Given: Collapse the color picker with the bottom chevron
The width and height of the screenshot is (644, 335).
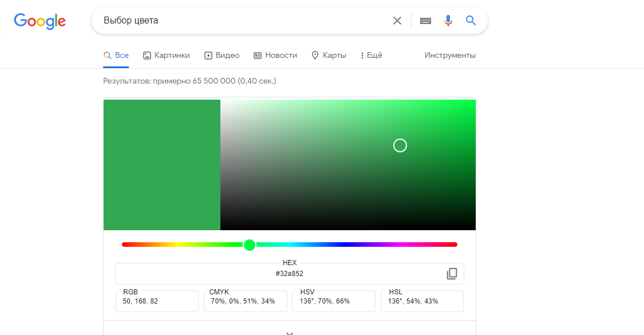Looking at the screenshot, I should point(290,332).
